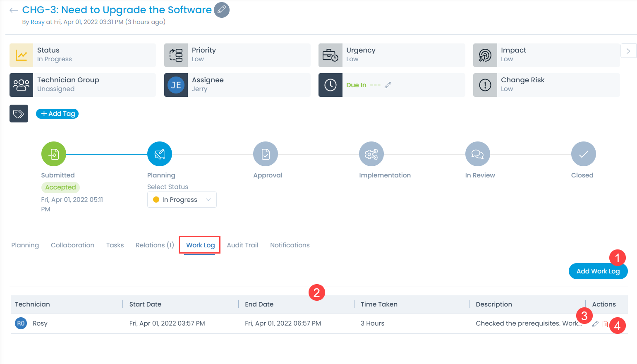This screenshot has height=364, width=637.
Task: Click the Submitted stage icon
Action: pos(54,154)
